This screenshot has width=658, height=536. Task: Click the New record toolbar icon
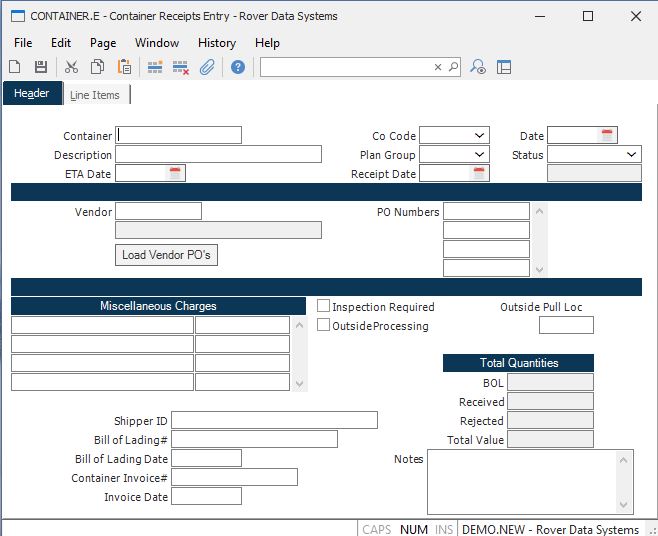(x=15, y=67)
